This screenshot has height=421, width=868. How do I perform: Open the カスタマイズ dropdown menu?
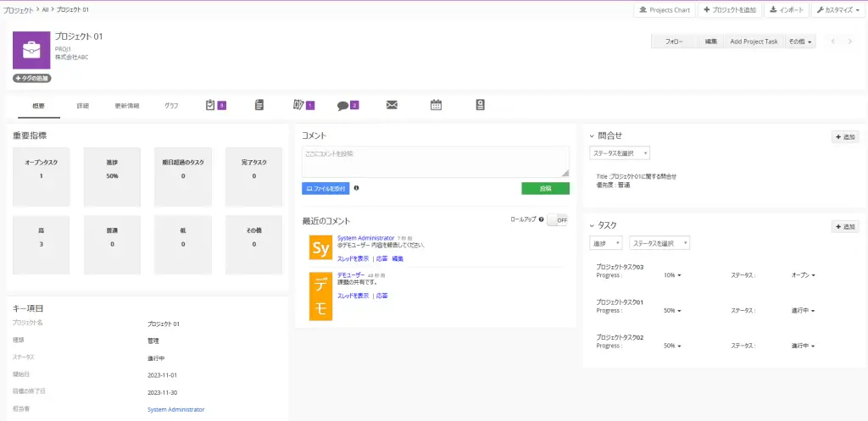click(x=838, y=10)
